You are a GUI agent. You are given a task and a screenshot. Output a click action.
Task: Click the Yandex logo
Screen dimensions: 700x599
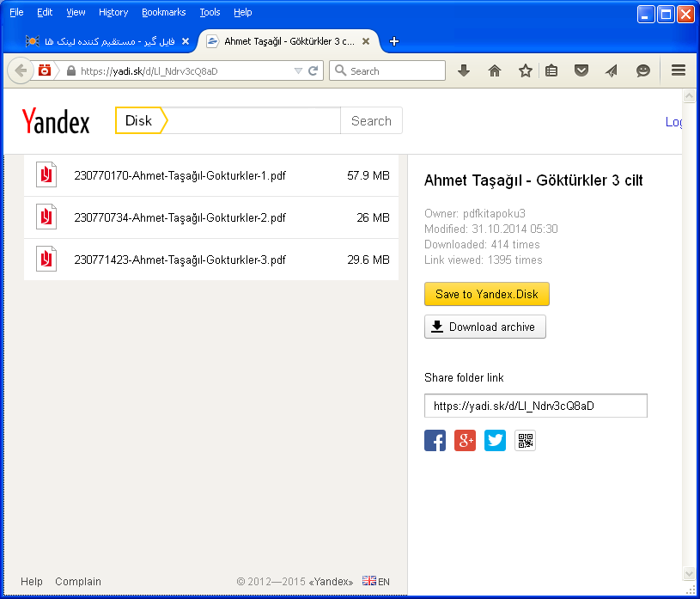click(x=56, y=120)
